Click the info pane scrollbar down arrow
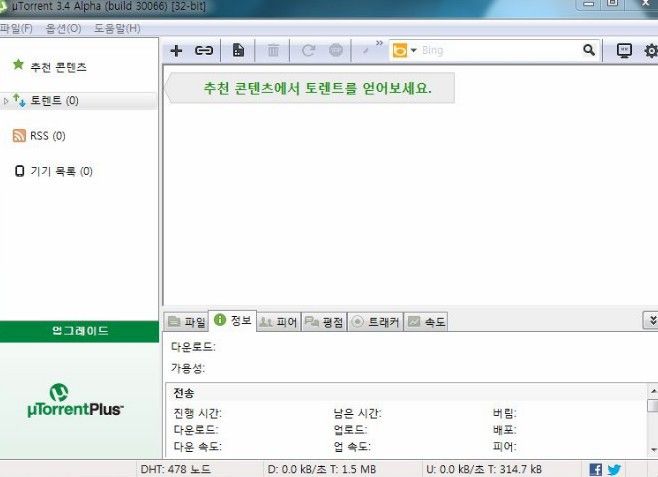 653,450
